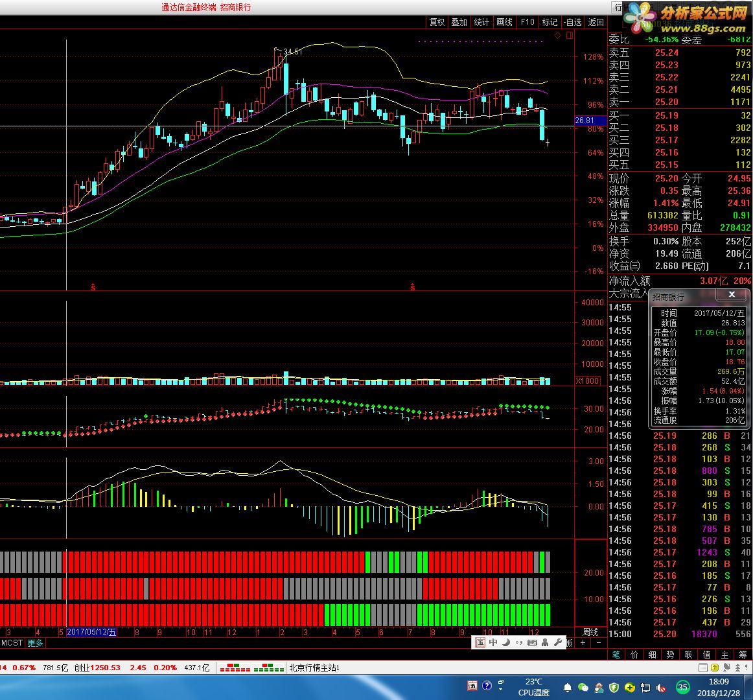Viewport: 753px width, 700px height.
Task: Click the bell notification tray icon
Action: [567, 688]
